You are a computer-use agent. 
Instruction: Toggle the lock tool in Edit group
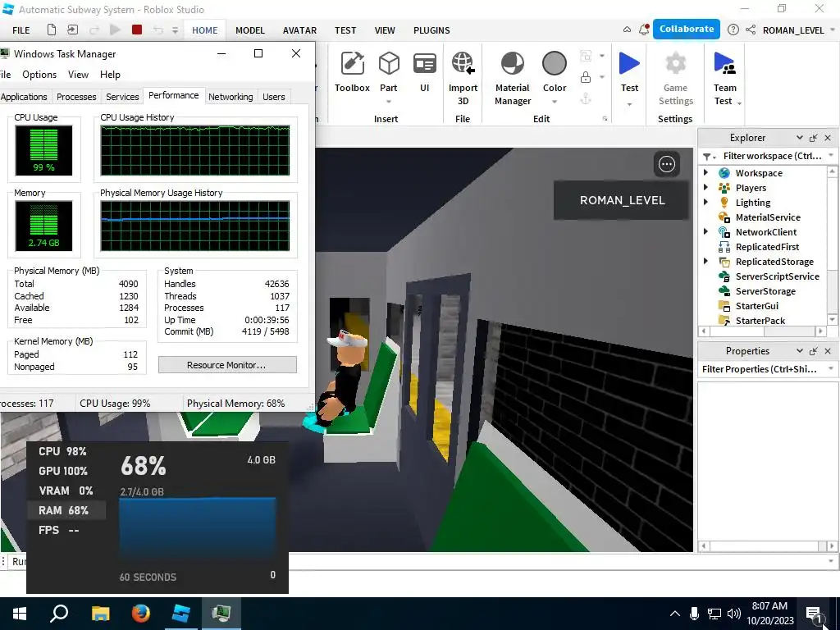[586, 78]
